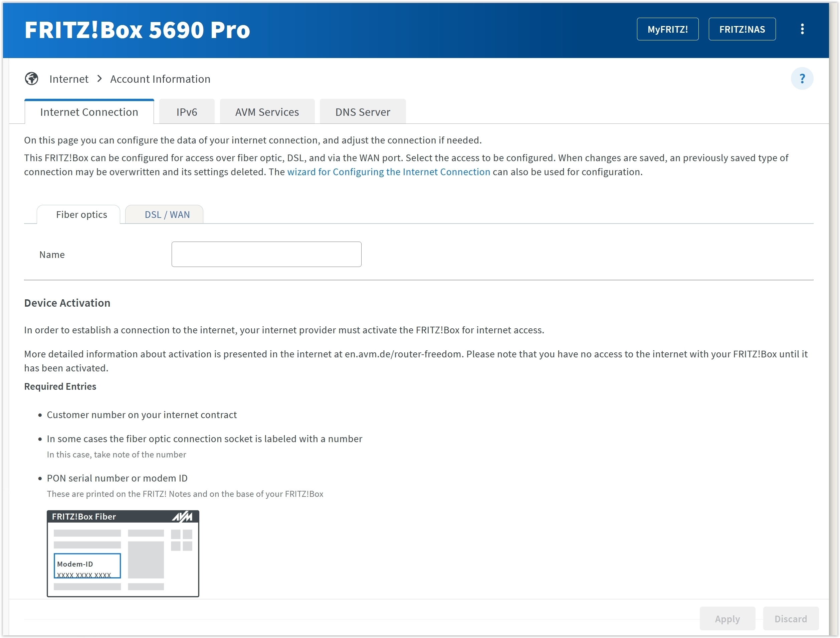Switch to the DSL / WAN sub-tab
840x638 pixels.
164,215
